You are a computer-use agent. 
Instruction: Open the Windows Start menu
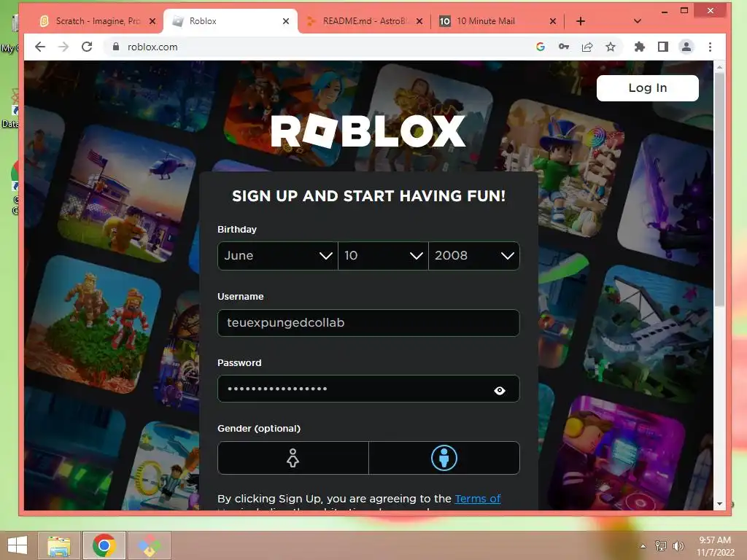[x=18, y=545]
